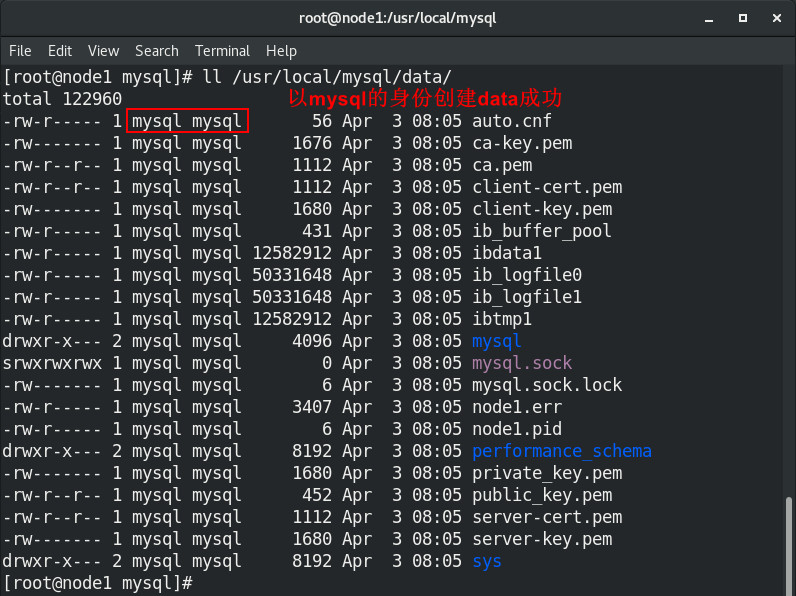Click the mysql.sock.lock file name
The height and width of the screenshot is (596, 796).
point(547,385)
